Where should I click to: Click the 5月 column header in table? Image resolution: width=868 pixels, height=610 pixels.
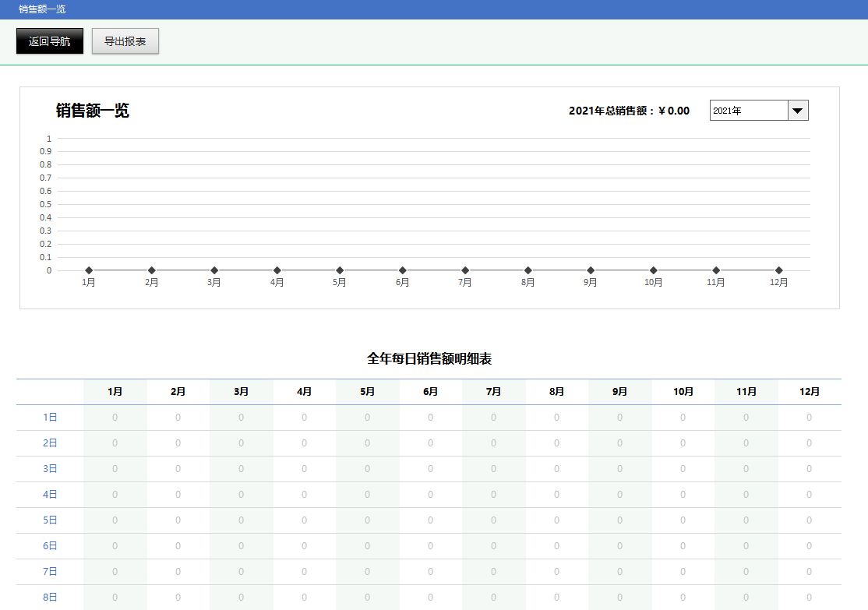368,391
